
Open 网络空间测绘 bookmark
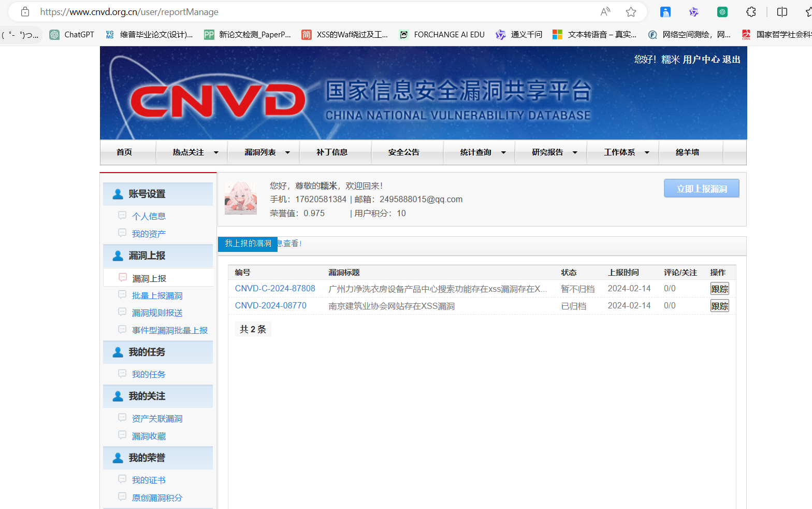pos(689,34)
